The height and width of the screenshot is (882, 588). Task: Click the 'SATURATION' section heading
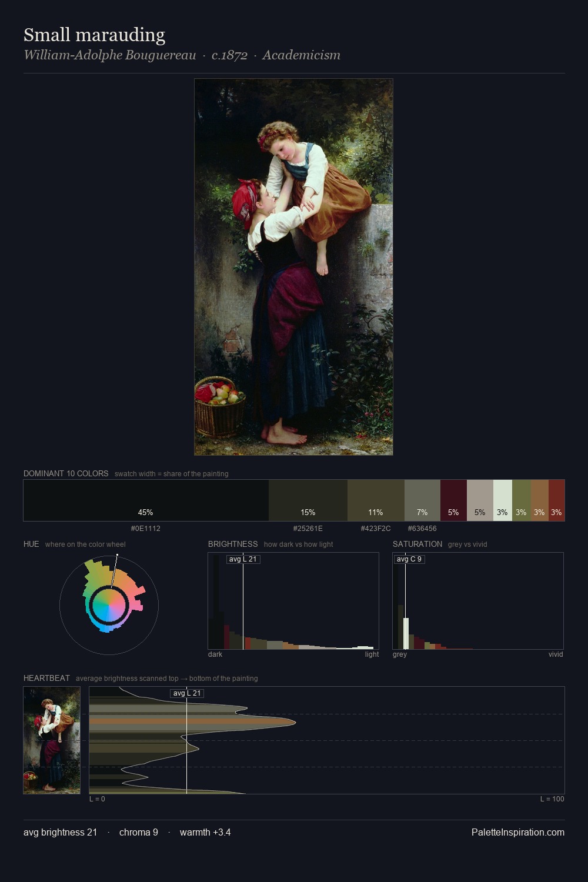[417, 544]
